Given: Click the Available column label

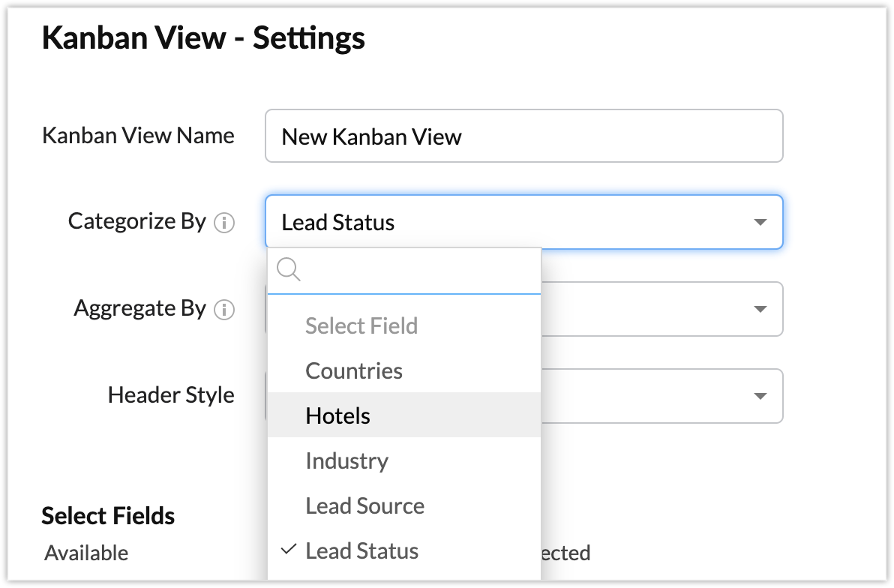Looking at the screenshot, I should coord(86,553).
